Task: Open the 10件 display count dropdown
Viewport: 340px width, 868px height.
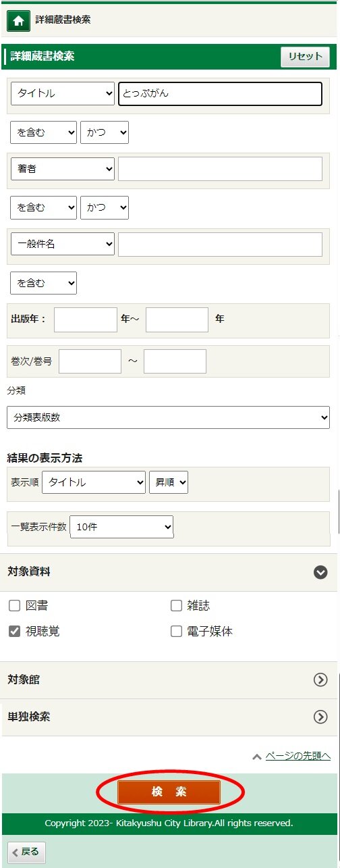Action: click(x=121, y=527)
